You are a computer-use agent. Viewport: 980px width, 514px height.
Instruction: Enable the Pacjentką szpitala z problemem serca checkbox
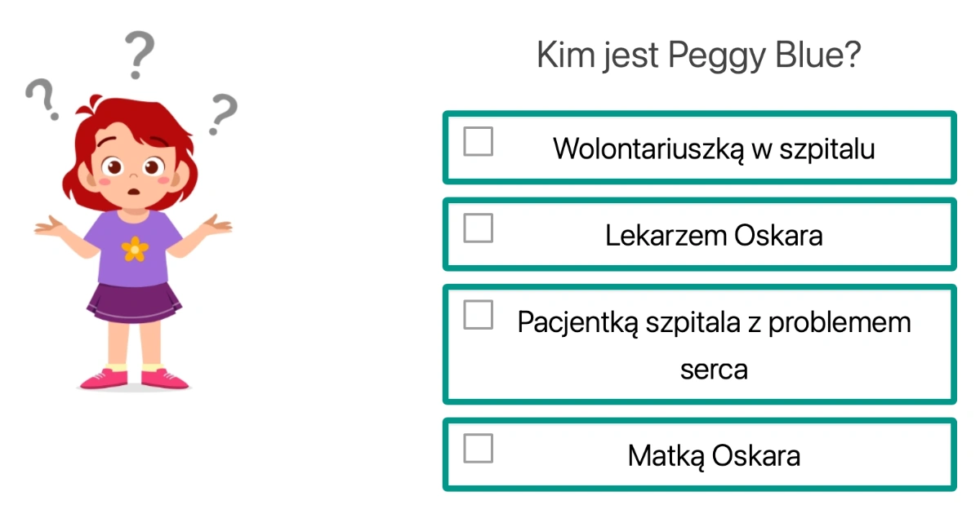tap(479, 315)
